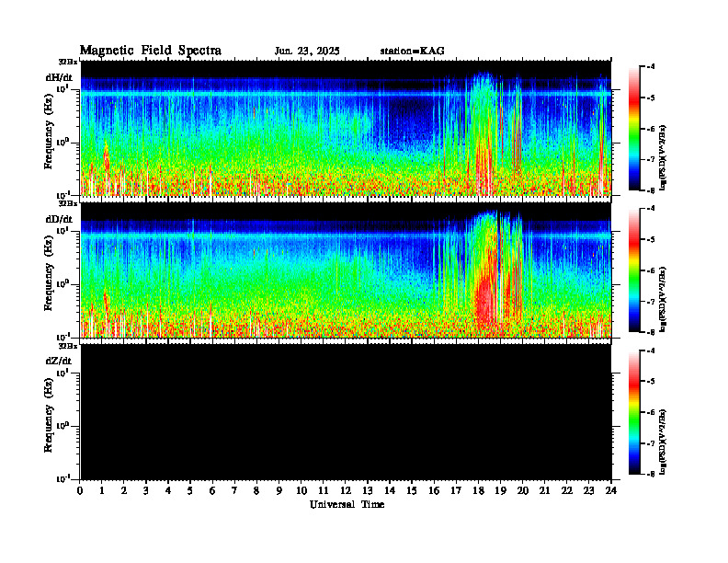Screen dimensions: 728x563
Task: Click the hour 16 tick label
Action: tap(434, 490)
